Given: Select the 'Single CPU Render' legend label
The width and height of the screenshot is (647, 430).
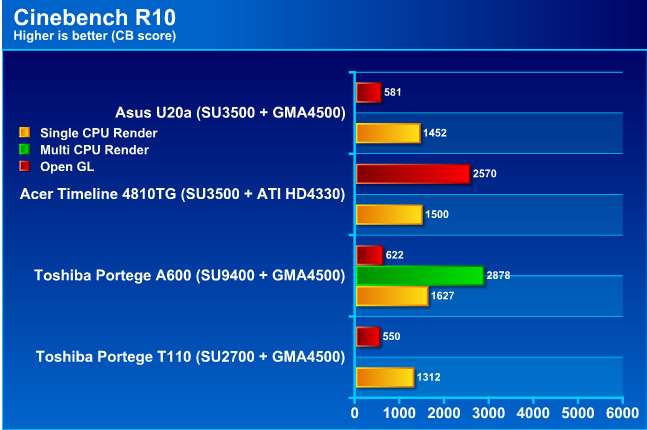Looking at the screenshot, I should [x=99, y=133].
